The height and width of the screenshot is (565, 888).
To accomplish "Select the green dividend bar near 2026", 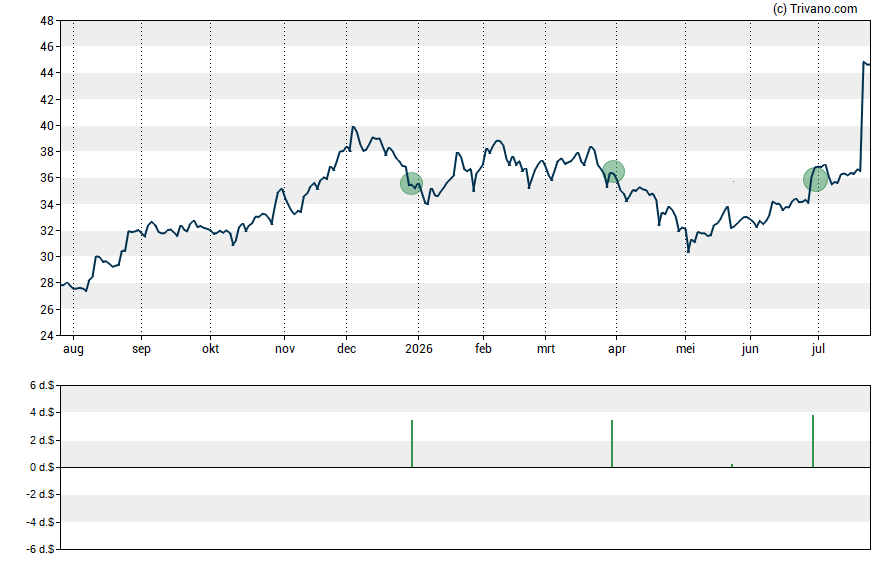I will (x=412, y=443).
